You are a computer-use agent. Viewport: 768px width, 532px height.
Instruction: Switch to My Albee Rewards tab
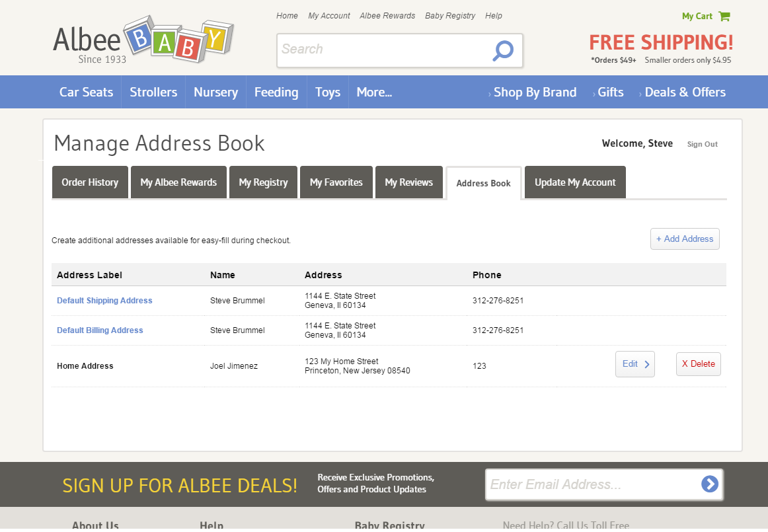tap(178, 182)
